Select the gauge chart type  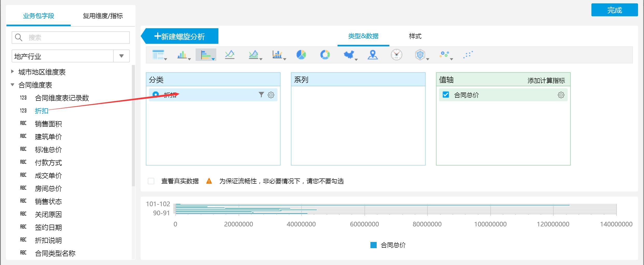point(396,55)
